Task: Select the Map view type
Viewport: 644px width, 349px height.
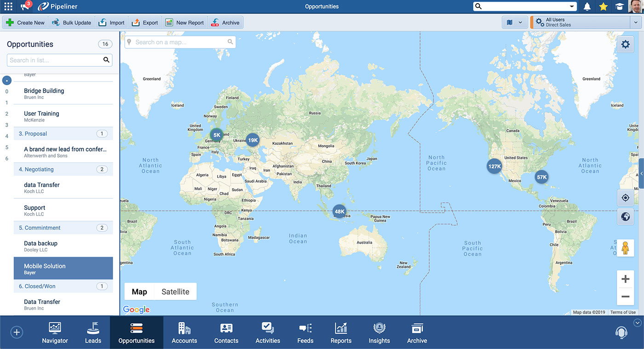Action: coord(139,292)
